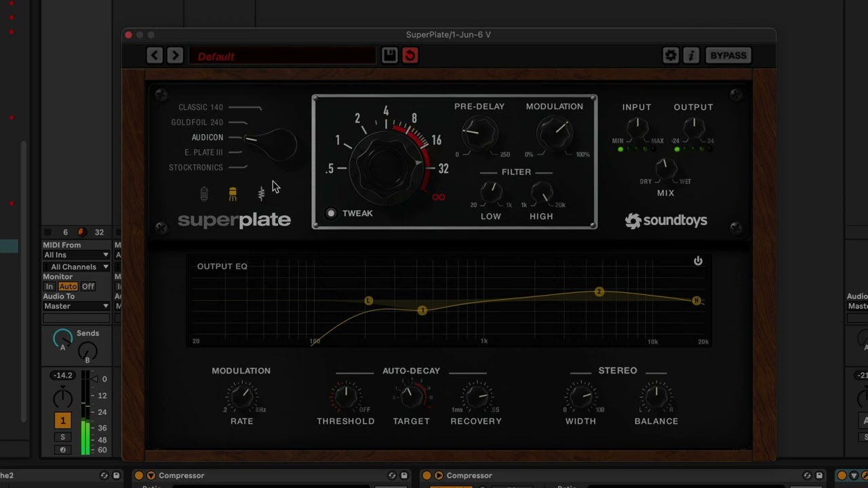
Task: Click the red revert preset icon
Action: [410, 56]
